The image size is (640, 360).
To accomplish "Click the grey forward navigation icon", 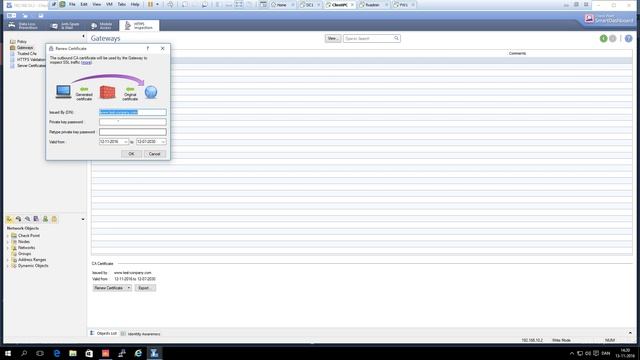I will pyautogui.click(x=613, y=38).
